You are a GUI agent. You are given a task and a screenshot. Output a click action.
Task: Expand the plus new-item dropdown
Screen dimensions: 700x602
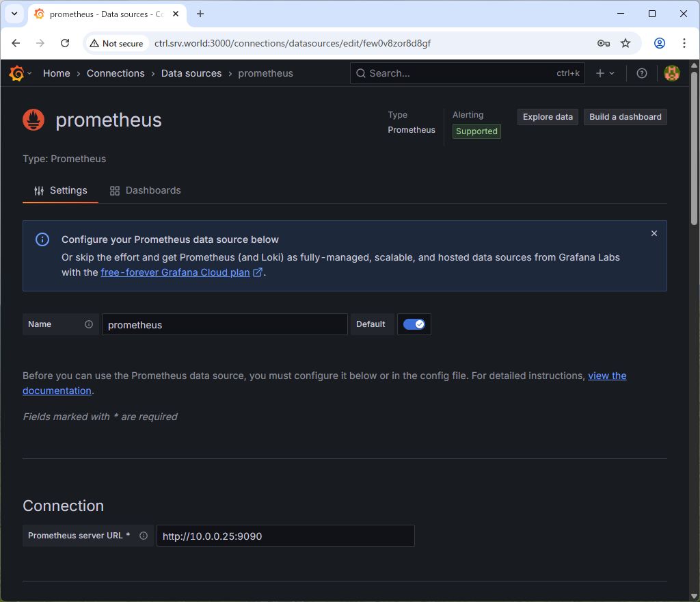click(x=605, y=73)
